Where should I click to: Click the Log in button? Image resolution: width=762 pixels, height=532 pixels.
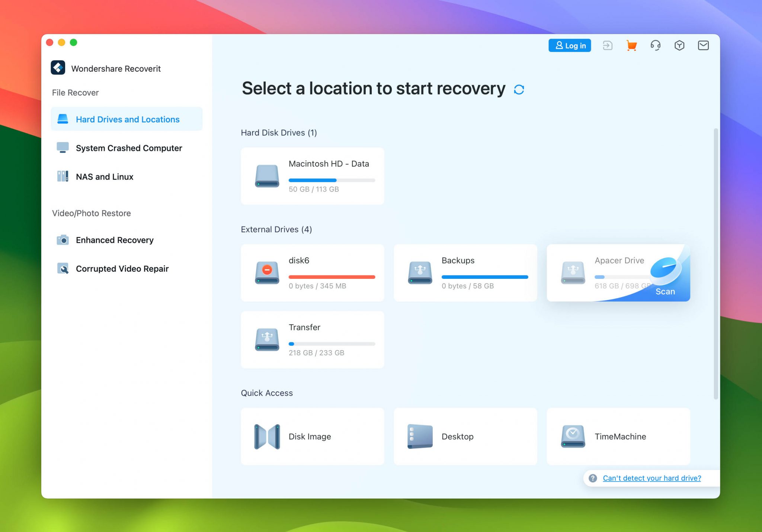[x=570, y=45]
